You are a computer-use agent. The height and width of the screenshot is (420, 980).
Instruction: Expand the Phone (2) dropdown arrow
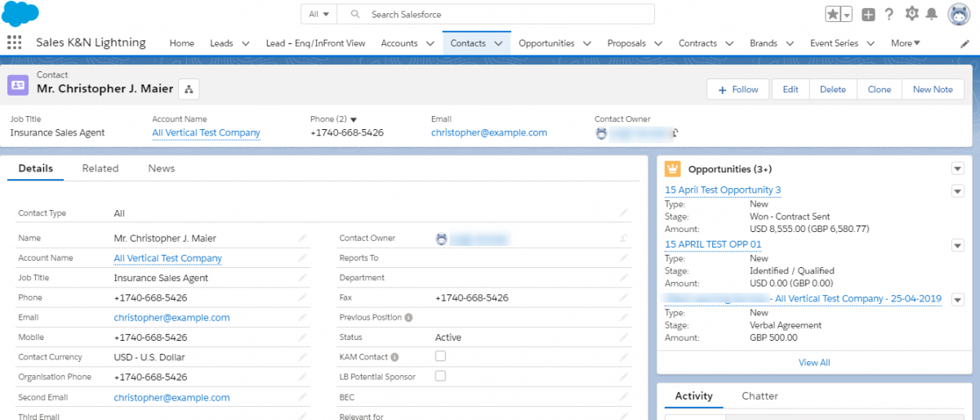pyautogui.click(x=354, y=119)
